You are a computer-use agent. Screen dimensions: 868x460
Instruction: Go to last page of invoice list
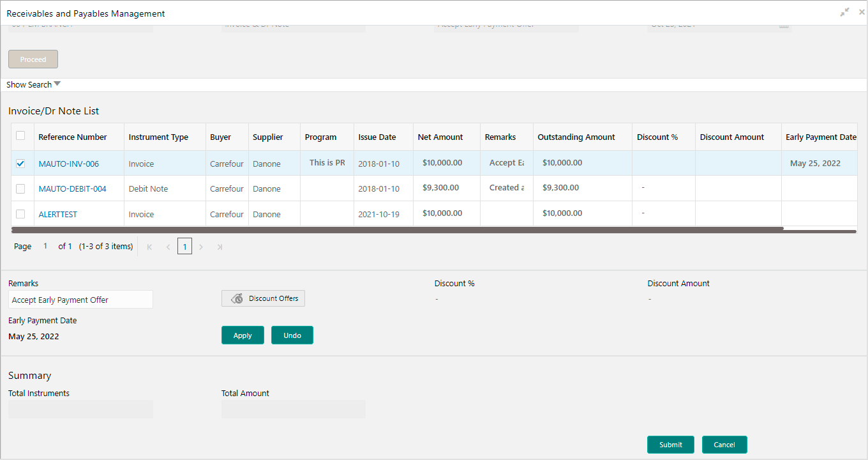click(220, 247)
